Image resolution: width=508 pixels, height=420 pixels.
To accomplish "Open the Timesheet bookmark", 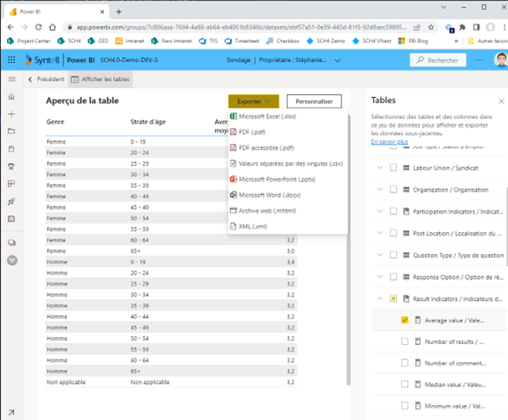I will point(242,41).
